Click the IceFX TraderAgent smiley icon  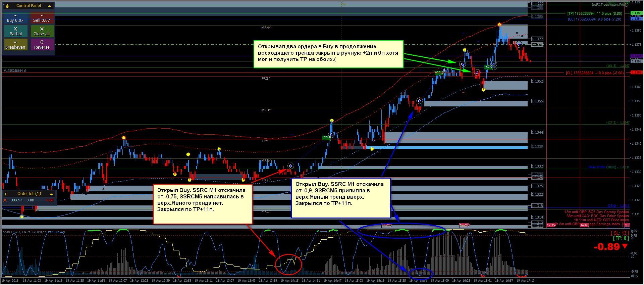(x=626, y=5)
